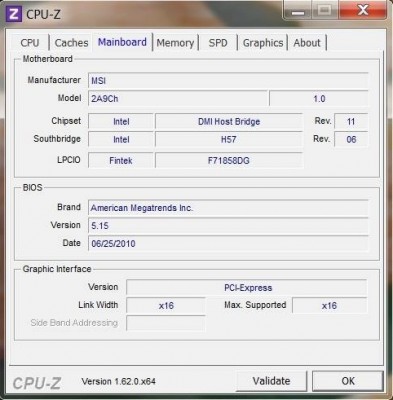
Task: Click the LPCIO label
Action: [x=69, y=160]
